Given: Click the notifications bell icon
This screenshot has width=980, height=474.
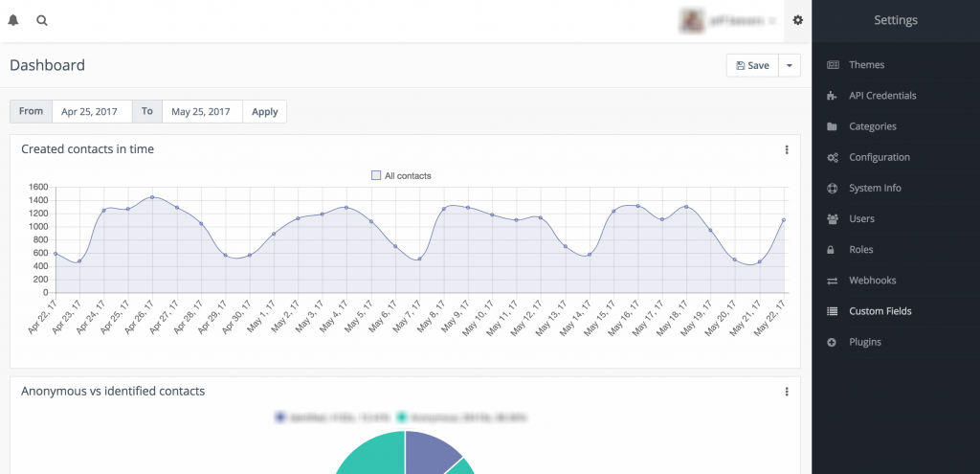Looking at the screenshot, I should tap(13, 20).
